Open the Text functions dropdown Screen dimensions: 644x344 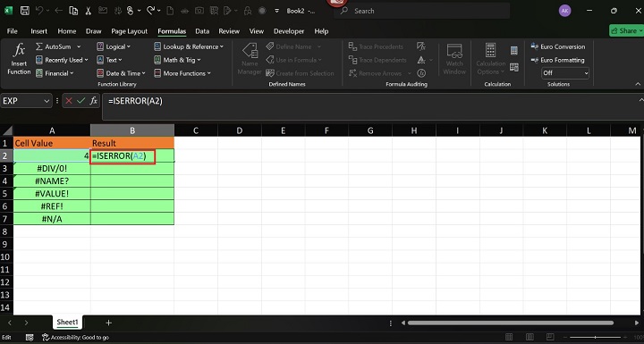tap(109, 60)
